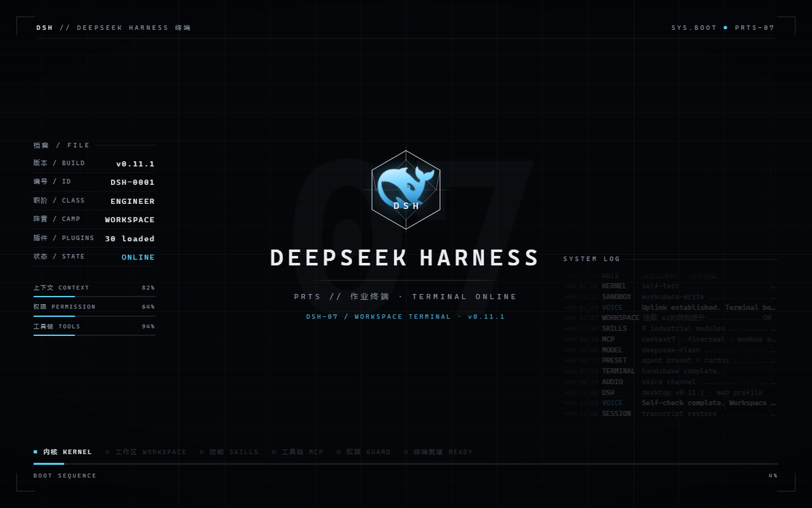Click the SYSTEM LOG heading
Image resolution: width=812 pixels, height=508 pixels.
click(591, 259)
